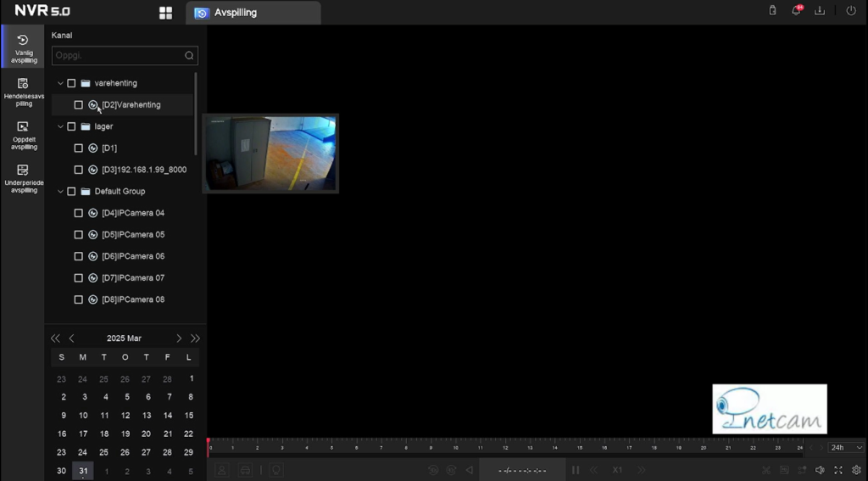This screenshot has height=481, width=868.
Task: Open the main menu grid icon
Action: click(165, 13)
